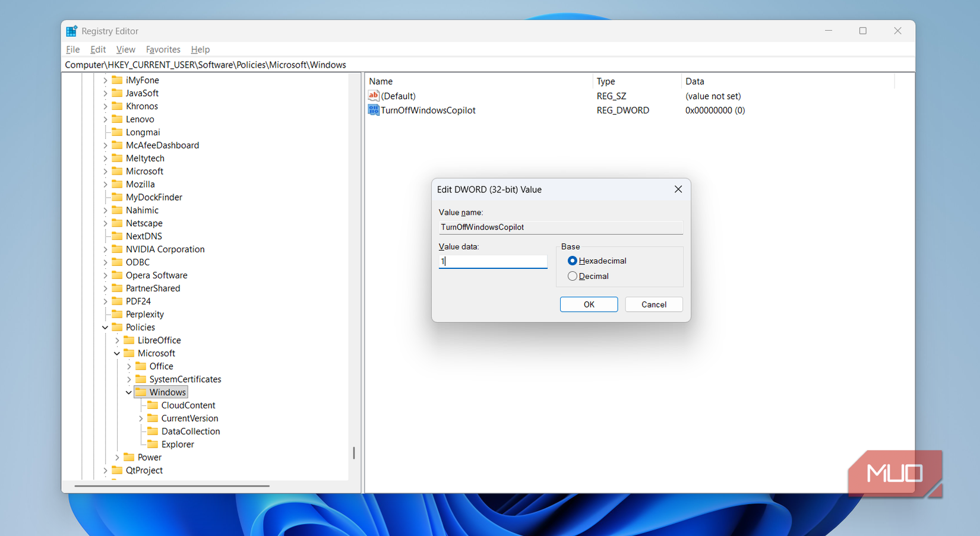Viewport: 980px width, 536px height.
Task: Click the Mozilla folder icon
Action: point(117,185)
